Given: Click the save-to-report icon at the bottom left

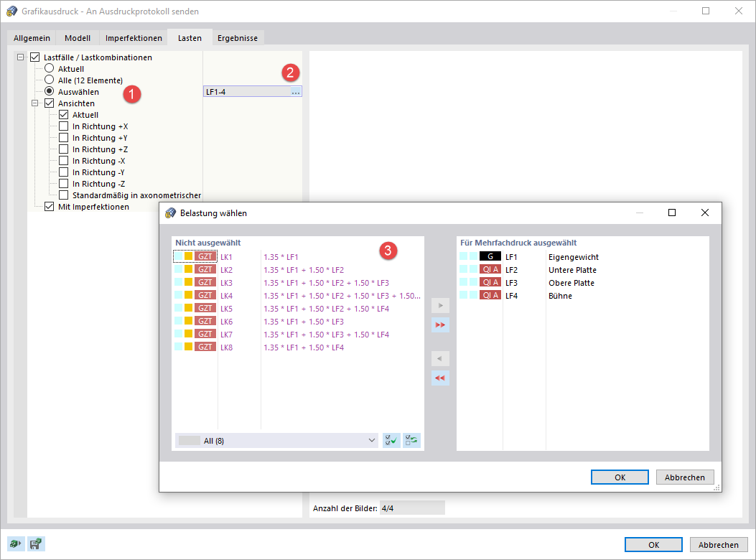Looking at the screenshot, I should [36, 544].
